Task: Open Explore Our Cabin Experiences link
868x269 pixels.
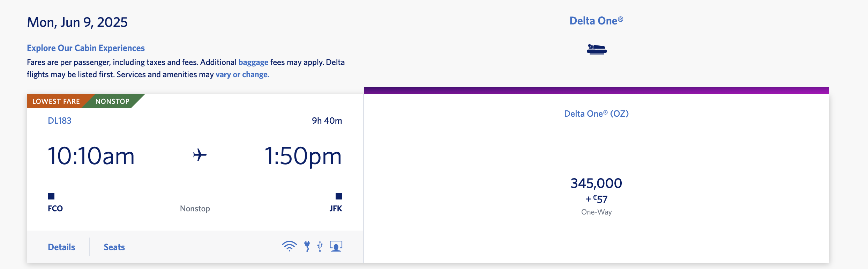Action: coord(86,48)
